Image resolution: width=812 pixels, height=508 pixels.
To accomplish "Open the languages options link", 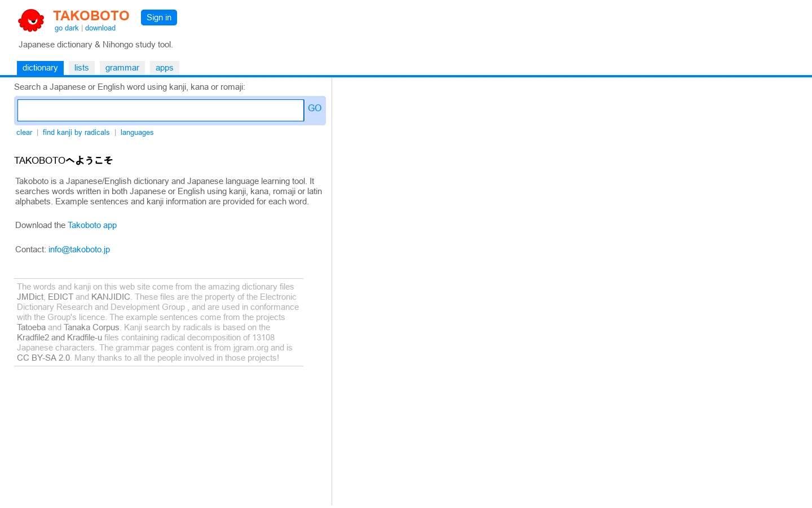I will [x=137, y=133].
